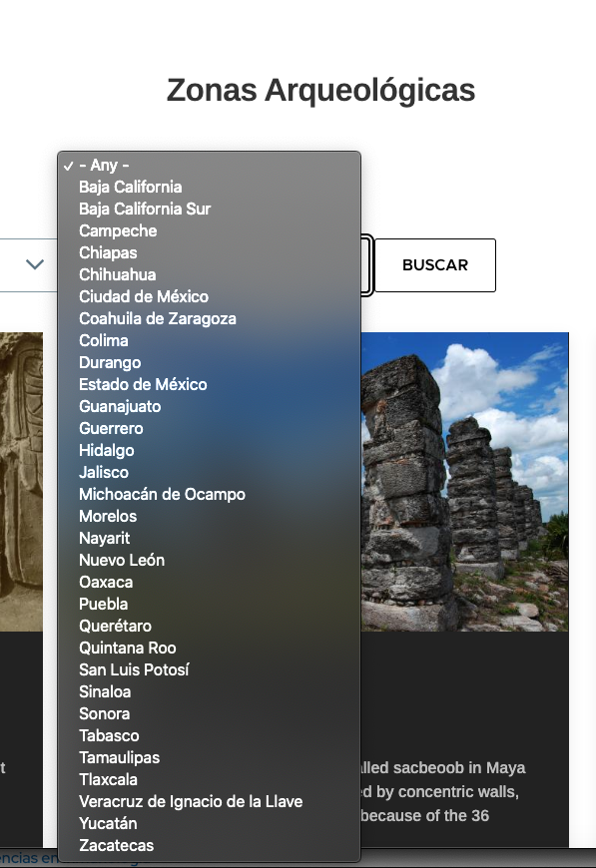This screenshot has height=868, width=596.
Task: Select Jalisco from the dropdown
Action: [x=210, y=472]
